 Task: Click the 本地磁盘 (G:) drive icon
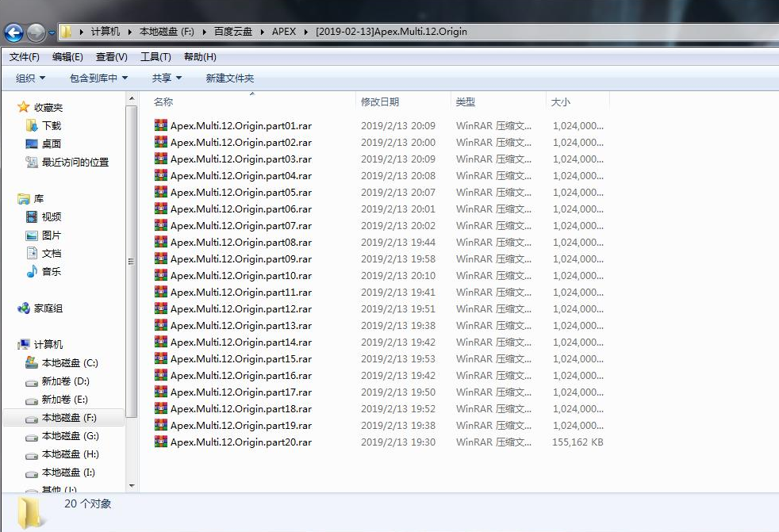31,438
